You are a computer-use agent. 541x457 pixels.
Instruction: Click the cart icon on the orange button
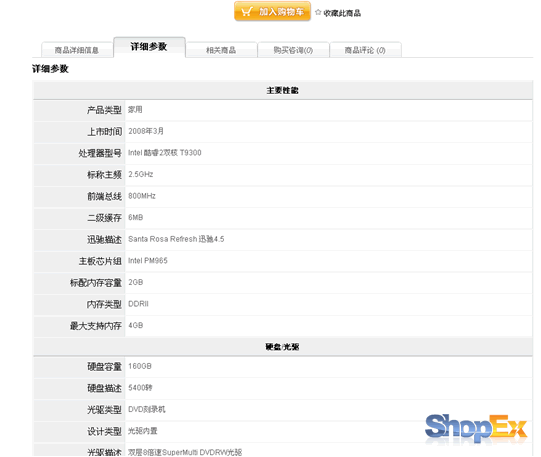coord(247,12)
